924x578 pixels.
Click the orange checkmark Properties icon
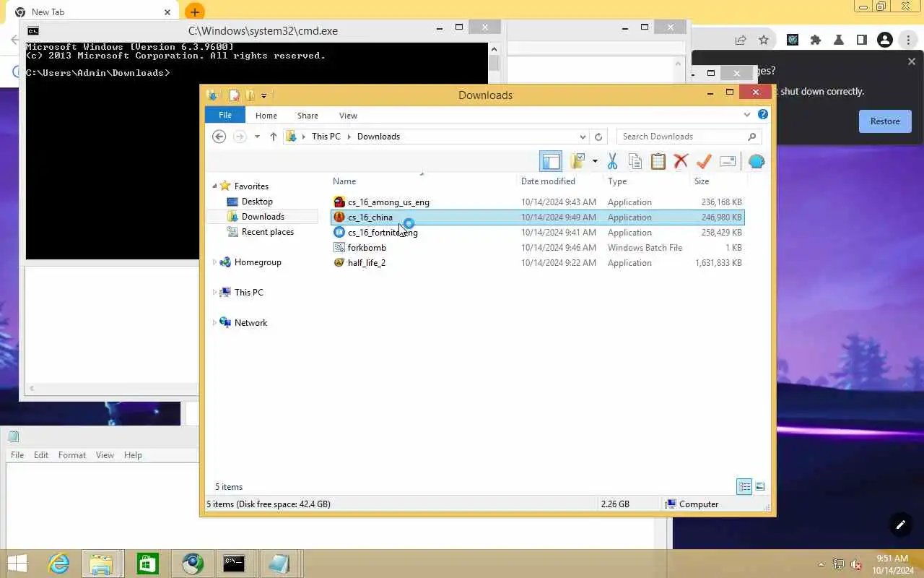point(704,161)
